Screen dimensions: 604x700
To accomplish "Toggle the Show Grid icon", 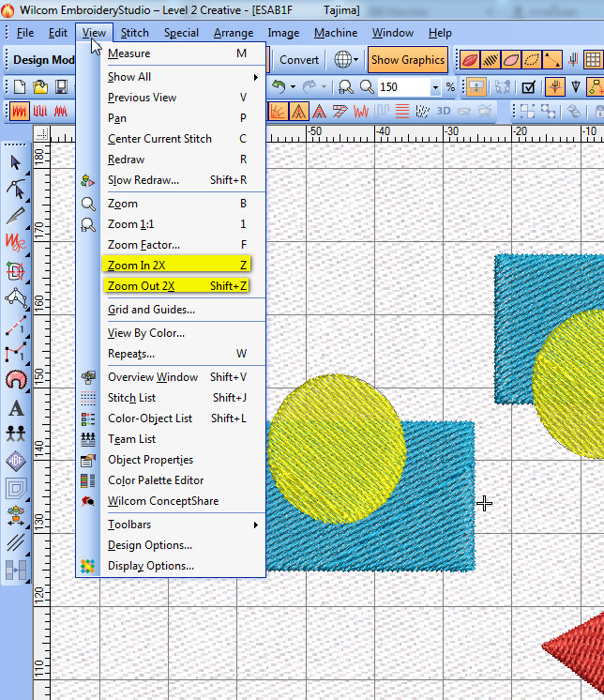I will [x=593, y=60].
